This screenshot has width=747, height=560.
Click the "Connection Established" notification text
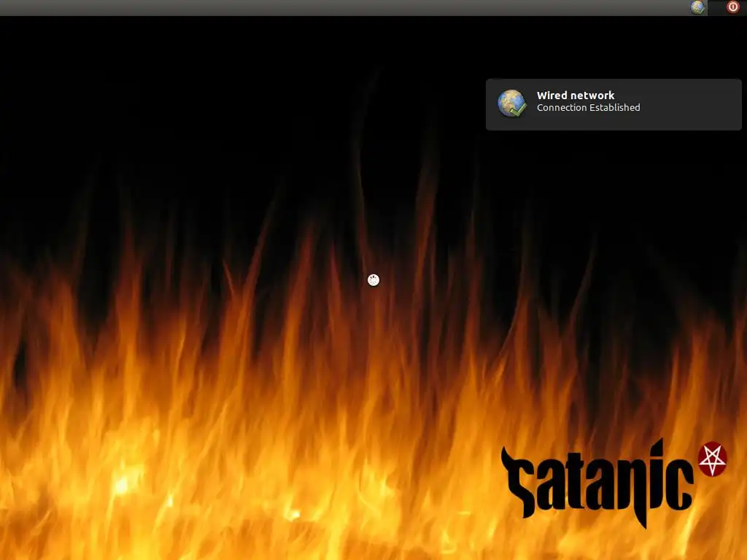[x=589, y=108]
